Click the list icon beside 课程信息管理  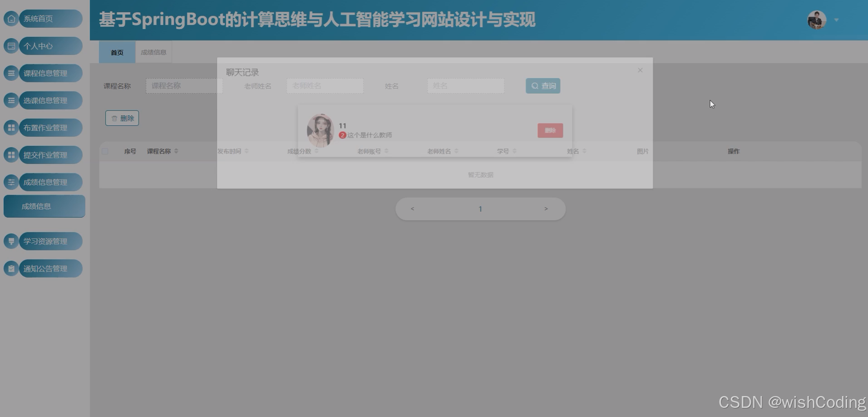click(11, 73)
